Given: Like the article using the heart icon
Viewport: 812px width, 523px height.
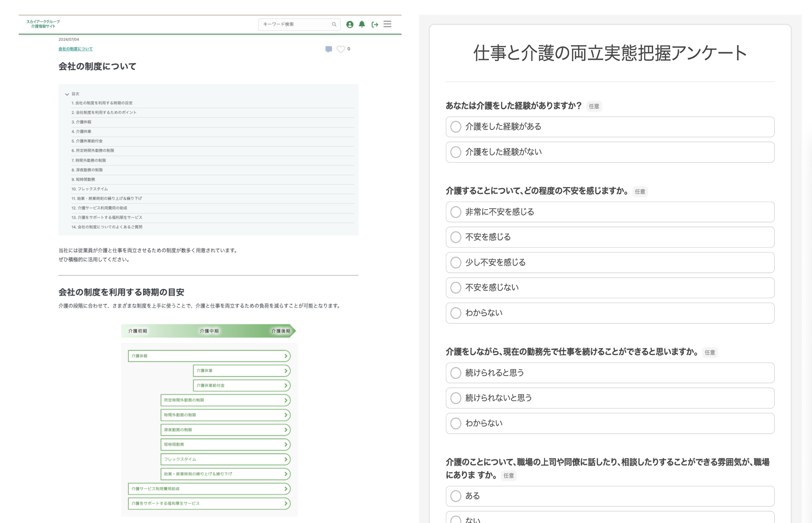Looking at the screenshot, I should (341, 48).
